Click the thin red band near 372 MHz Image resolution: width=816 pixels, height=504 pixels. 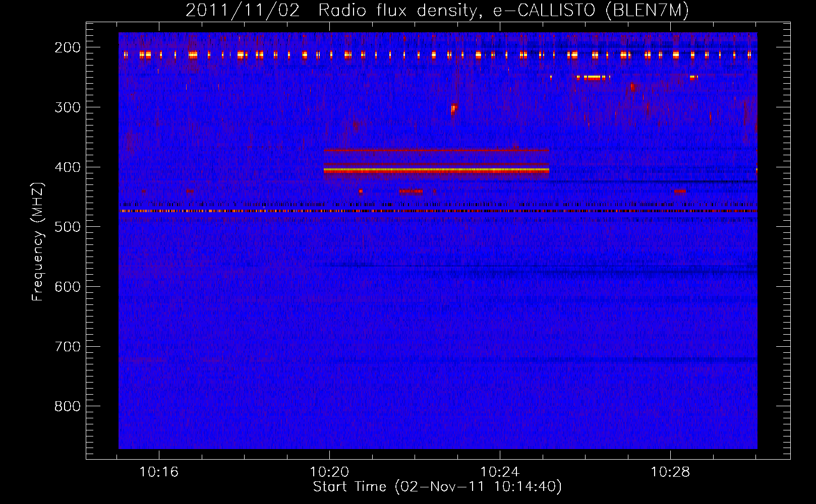[x=436, y=150]
